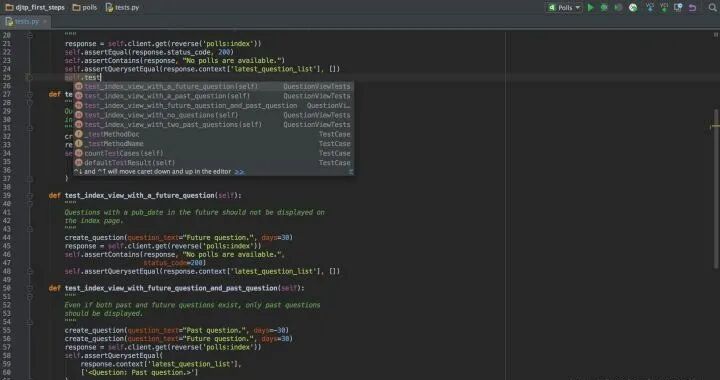Click the VCS update project icon
Screen dimensions: 720x380
tap(650, 7)
